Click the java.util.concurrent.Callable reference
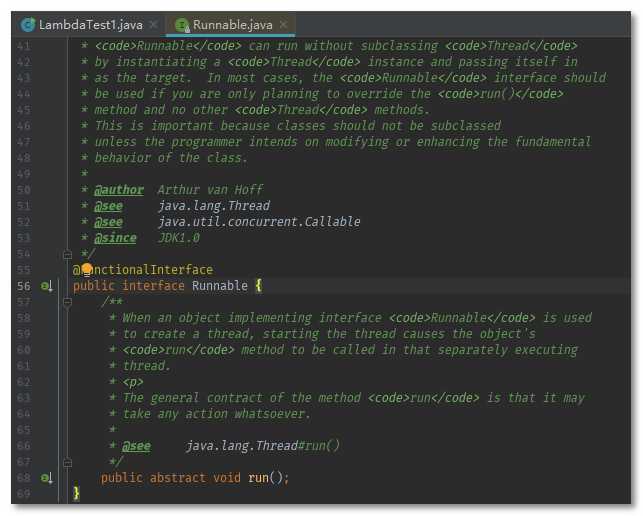643x516 pixels. pyautogui.click(x=259, y=222)
